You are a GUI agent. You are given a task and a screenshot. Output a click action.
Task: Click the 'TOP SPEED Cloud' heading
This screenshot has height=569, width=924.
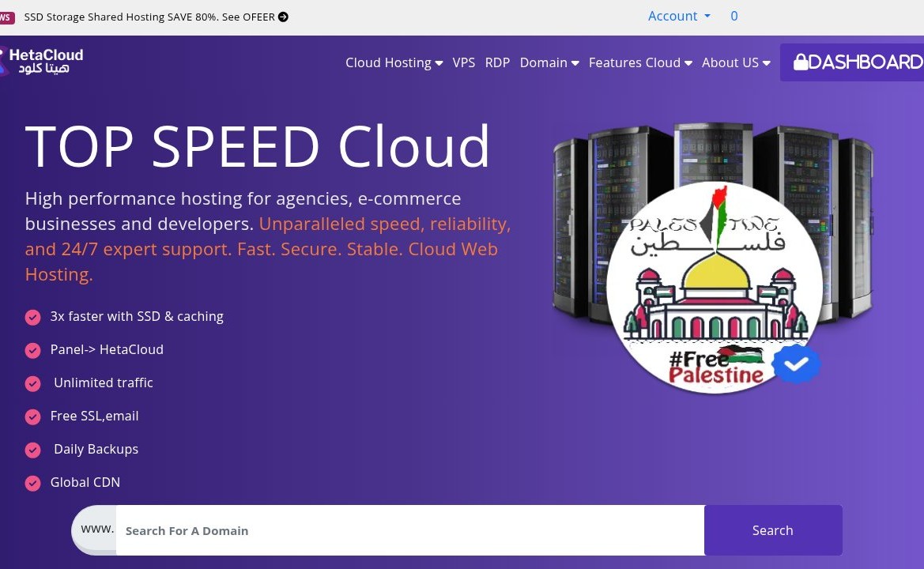[258, 147]
